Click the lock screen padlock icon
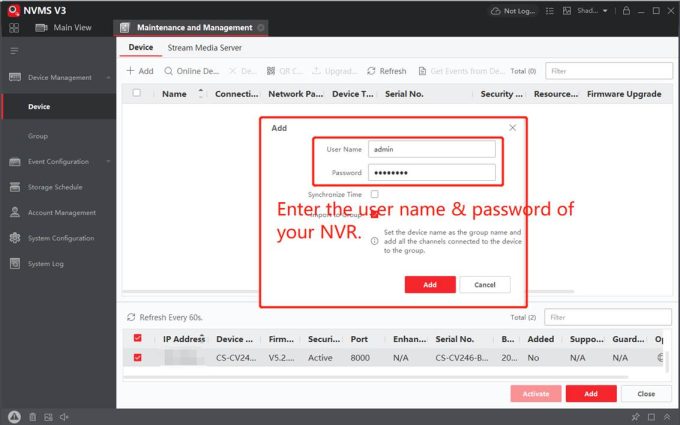Viewport: 680px width, 425px height. point(625,10)
